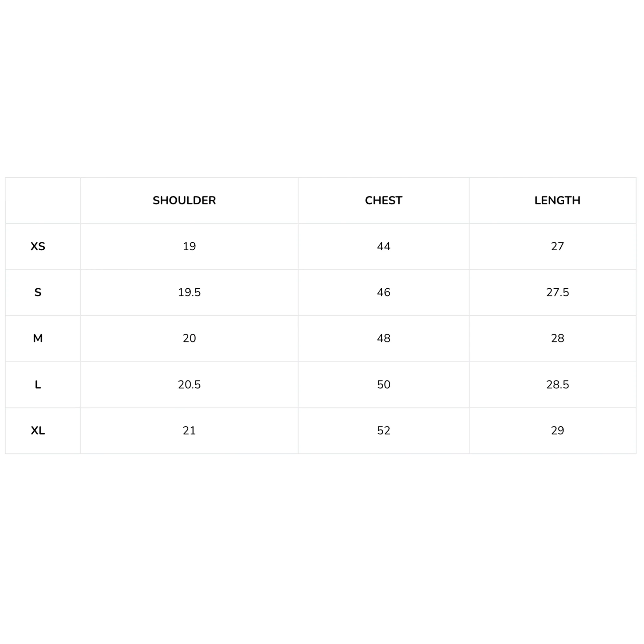Click the S size row label
Viewport: 644px width, 644px height.
pyautogui.click(x=38, y=292)
